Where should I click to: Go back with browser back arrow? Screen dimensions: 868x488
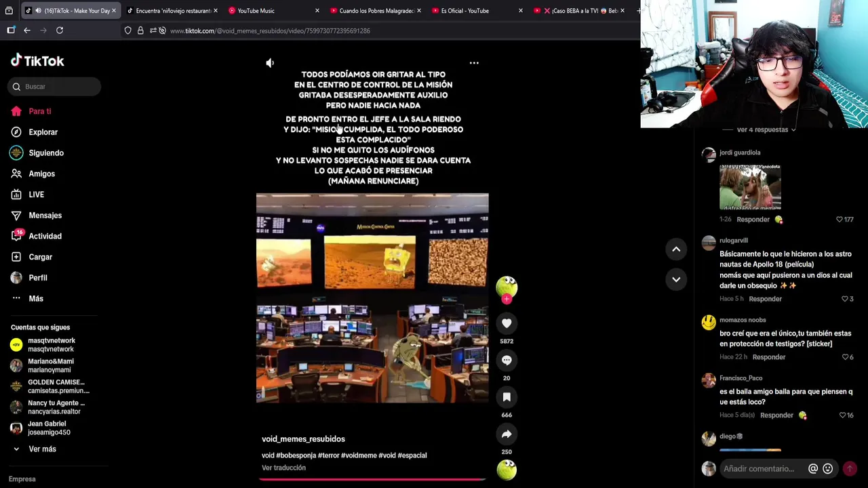(x=27, y=30)
